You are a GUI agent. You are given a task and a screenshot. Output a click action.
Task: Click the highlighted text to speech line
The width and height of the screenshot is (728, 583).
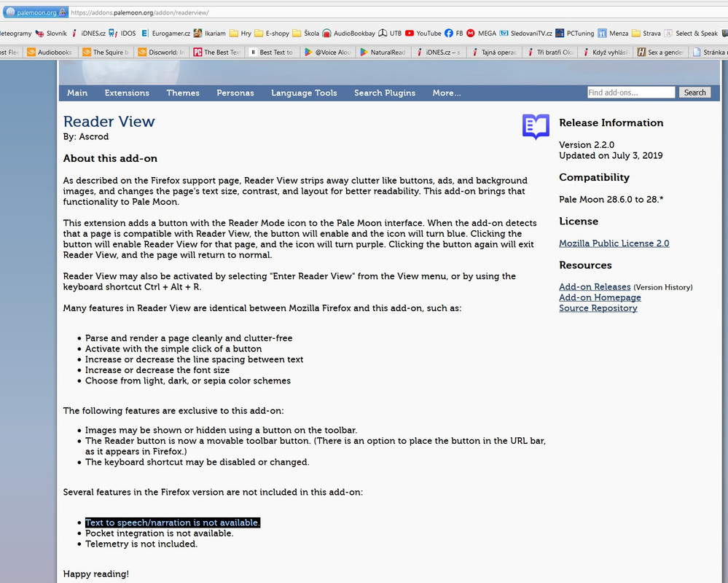pyautogui.click(x=173, y=523)
